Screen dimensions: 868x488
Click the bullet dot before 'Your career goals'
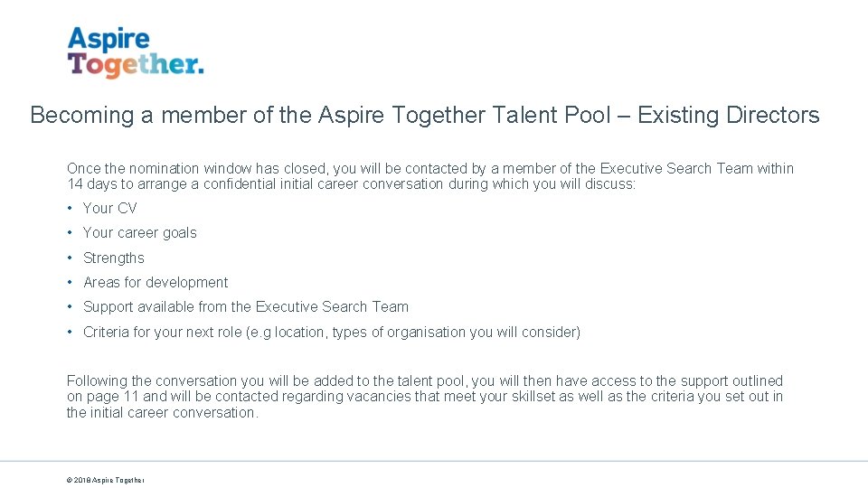tap(71, 232)
